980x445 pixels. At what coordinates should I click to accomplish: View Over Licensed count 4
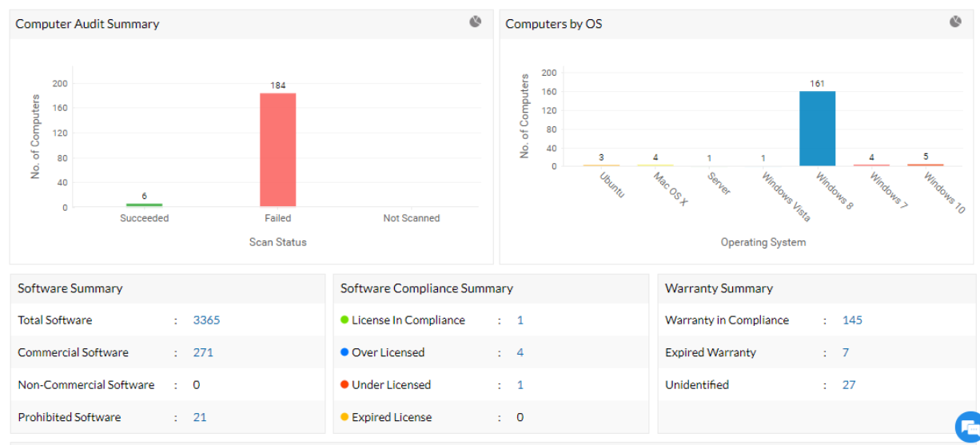tap(520, 352)
